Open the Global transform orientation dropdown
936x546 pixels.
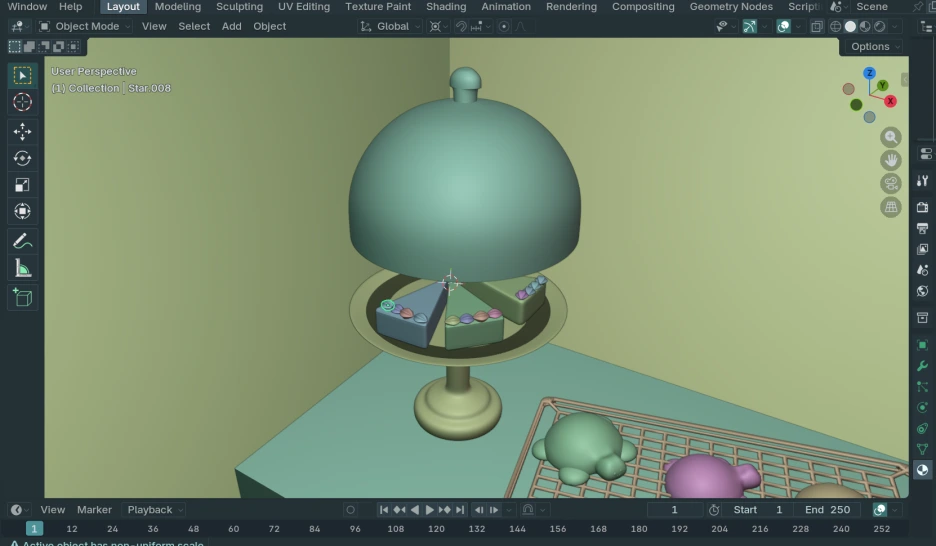tap(390, 26)
